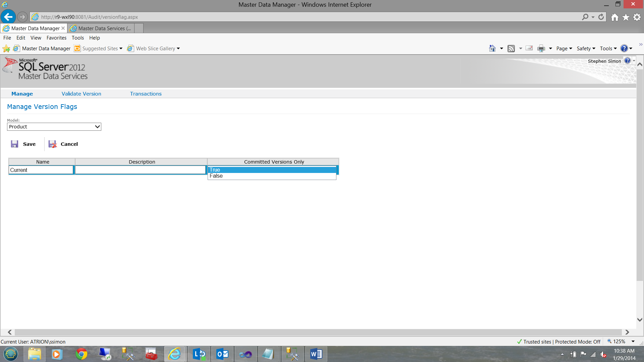Click the Save floppy disk icon

point(14,144)
